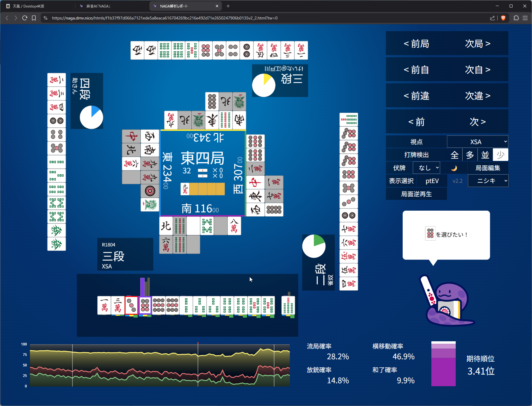
Task: Open the 視点 dropdown showing XSA
Action: pyautogui.click(x=478, y=142)
